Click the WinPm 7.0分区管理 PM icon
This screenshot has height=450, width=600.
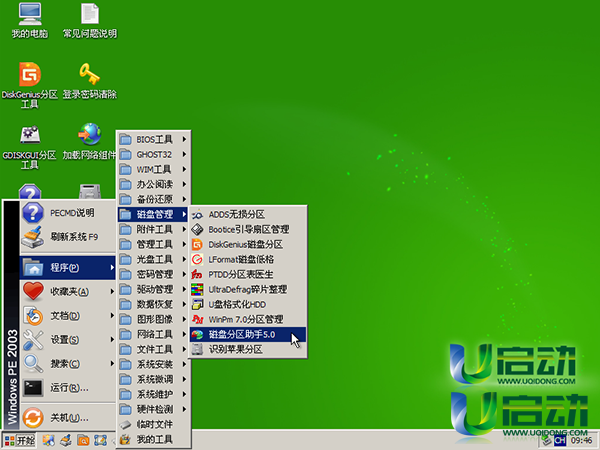[x=197, y=319]
